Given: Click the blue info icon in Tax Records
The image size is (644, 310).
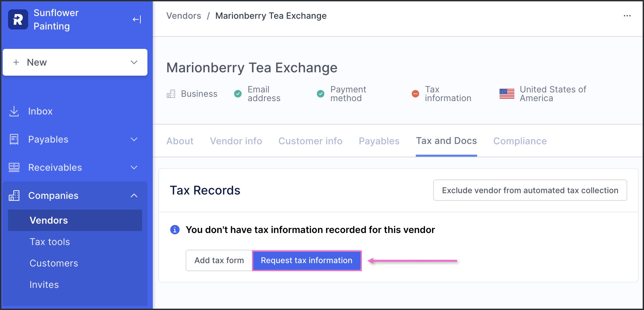Looking at the screenshot, I should (x=175, y=230).
